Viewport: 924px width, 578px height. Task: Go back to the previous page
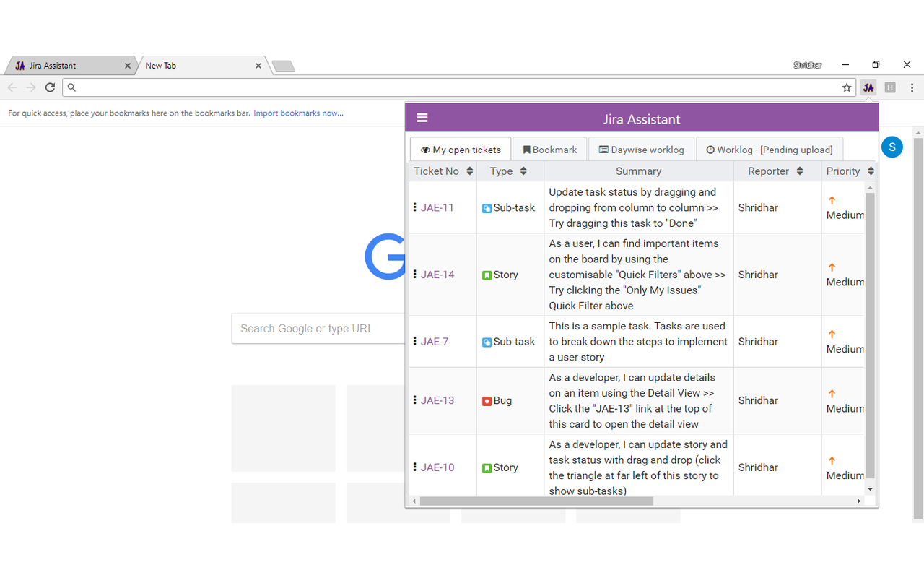[12, 87]
